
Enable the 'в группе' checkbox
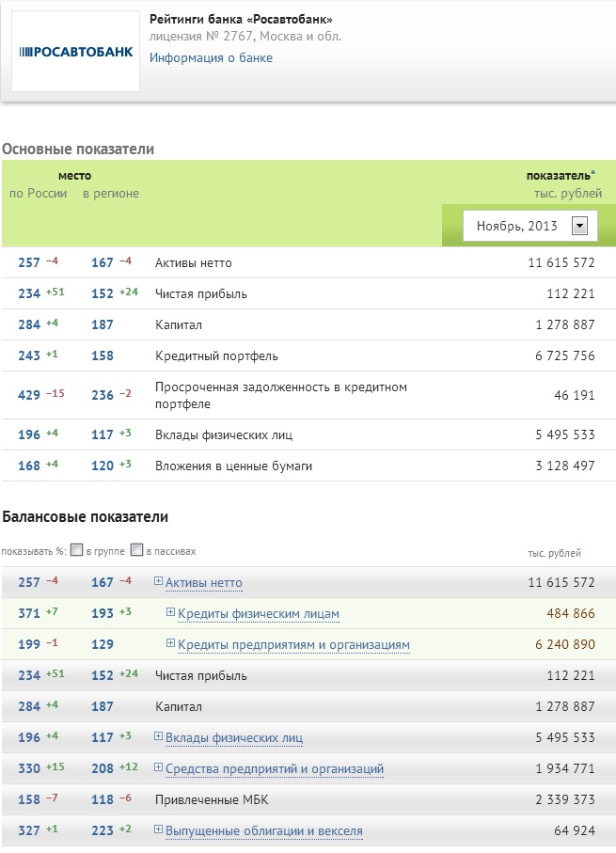[x=77, y=550]
